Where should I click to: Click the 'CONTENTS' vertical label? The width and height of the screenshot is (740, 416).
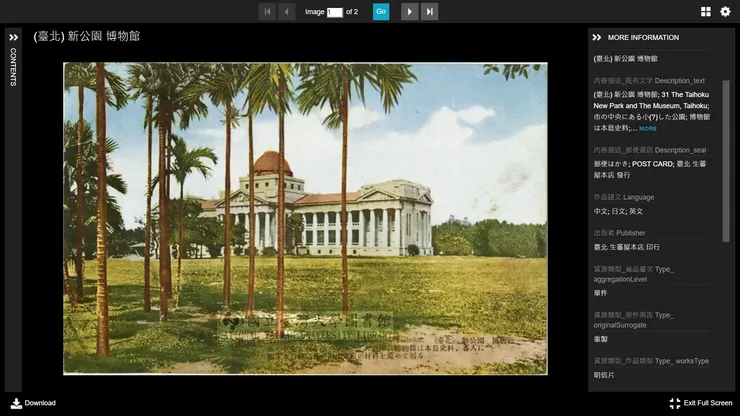pos(13,67)
